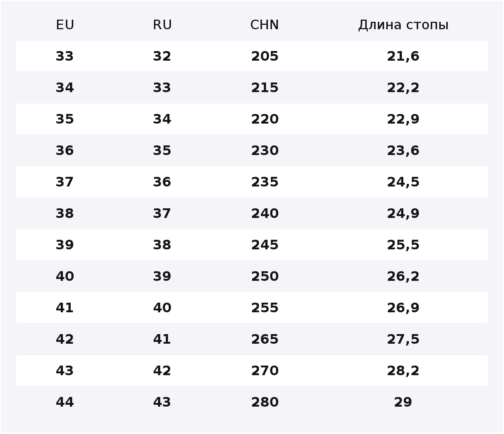The width and height of the screenshot is (504, 434).
Task: Select CHN size 280 cell
Action: tap(265, 402)
